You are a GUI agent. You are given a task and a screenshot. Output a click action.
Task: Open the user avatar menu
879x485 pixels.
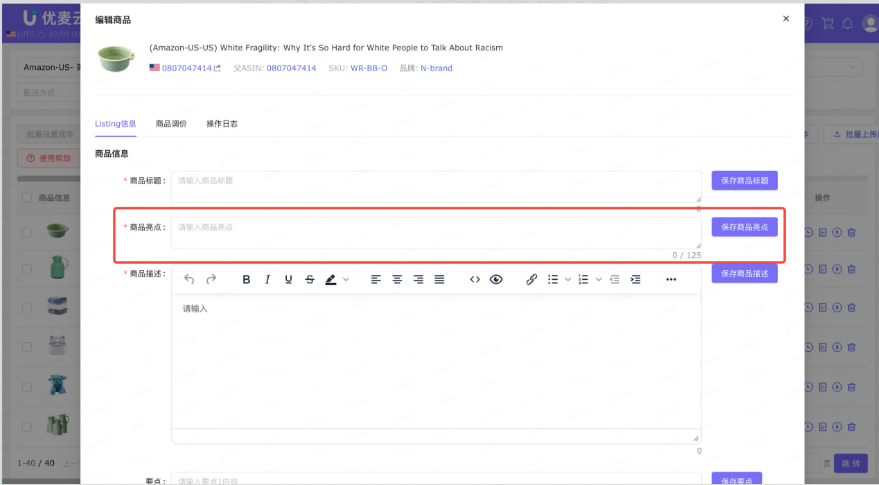(871, 24)
